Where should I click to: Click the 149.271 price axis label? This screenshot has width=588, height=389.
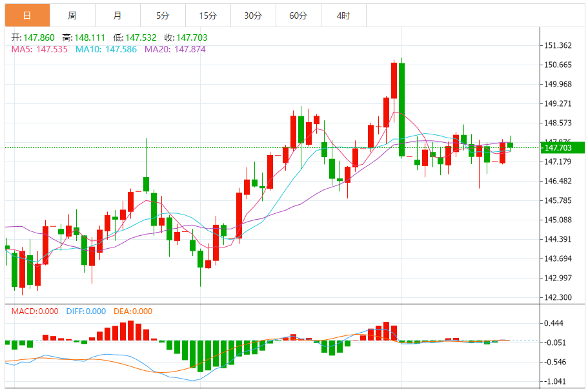point(558,103)
